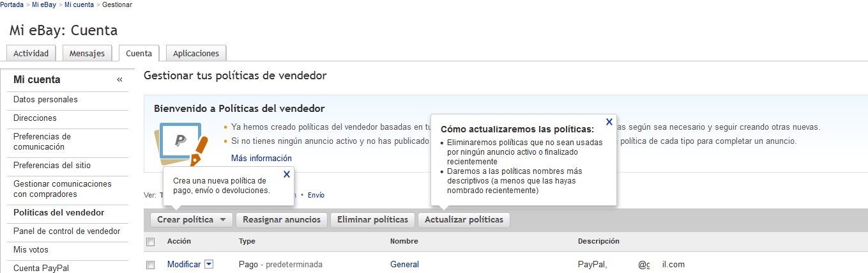Navigate to Portada in the breadcrumb
Viewport: 868px width, 273px height.
[12, 4]
